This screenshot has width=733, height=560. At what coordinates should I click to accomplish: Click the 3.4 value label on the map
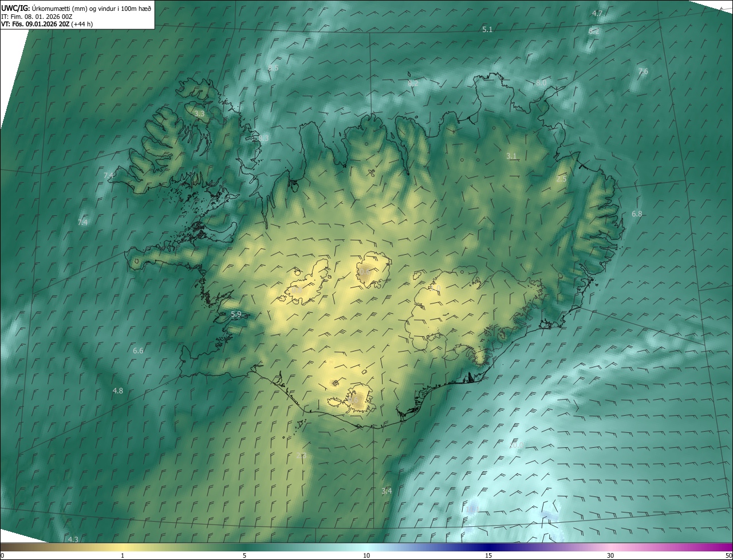[x=387, y=491]
